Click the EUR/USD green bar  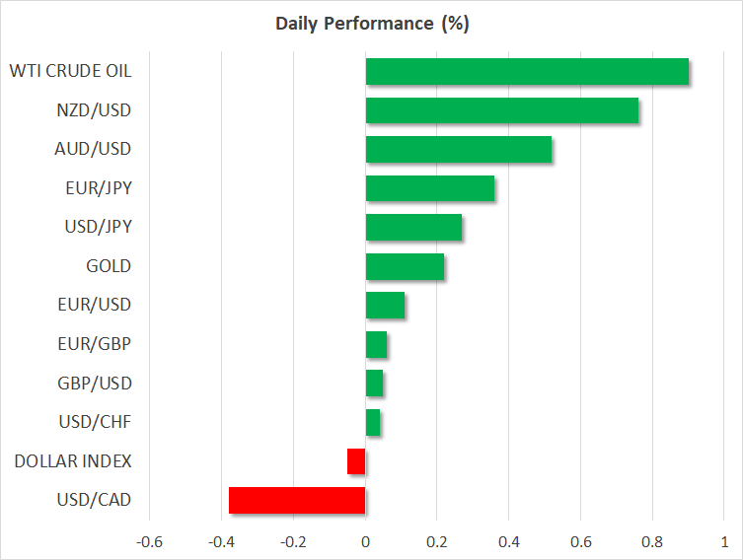click(385, 306)
